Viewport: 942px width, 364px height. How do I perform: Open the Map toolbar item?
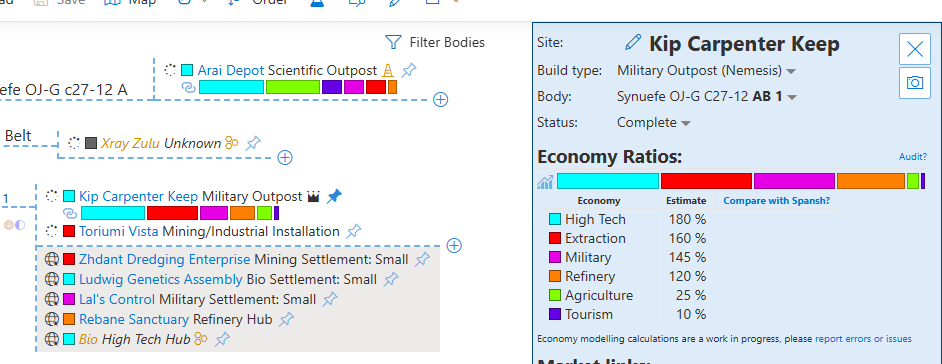pyautogui.click(x=130, y=2)
